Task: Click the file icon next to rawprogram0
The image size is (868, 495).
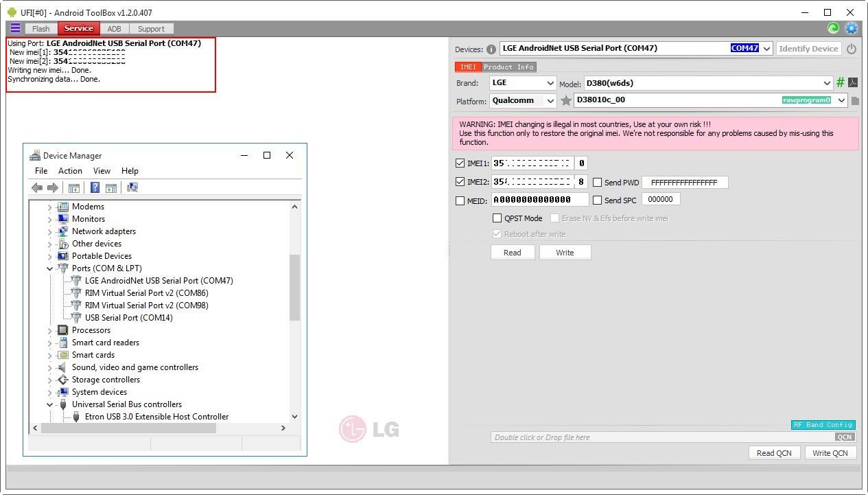Action: [855, 101]
